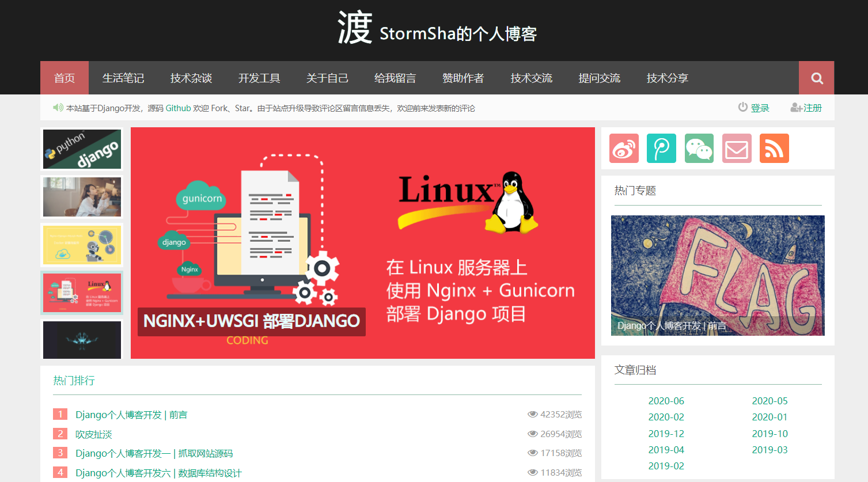The height and width of the screenshot is (482, 868).
Task: Open the site search magnifier
Action: click(816, 78)
